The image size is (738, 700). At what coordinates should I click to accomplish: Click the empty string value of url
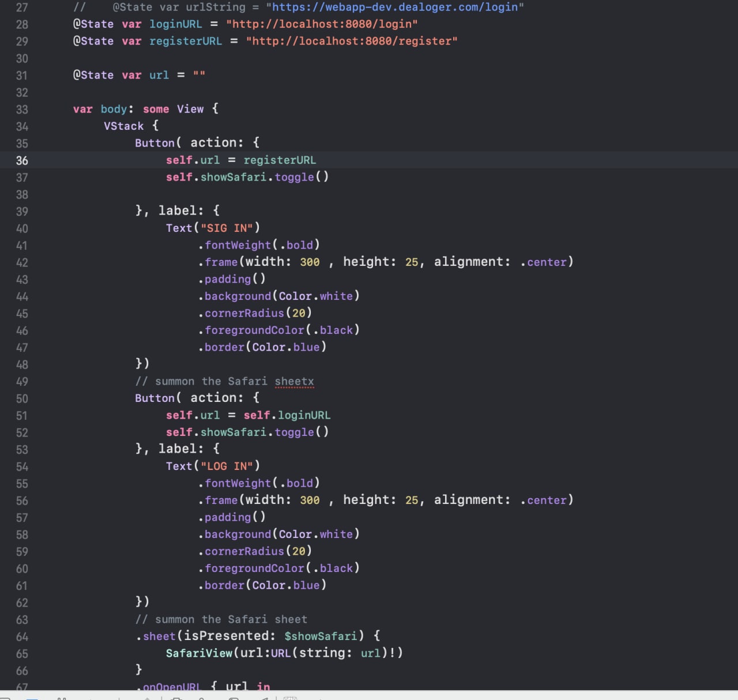pos(199,75)
